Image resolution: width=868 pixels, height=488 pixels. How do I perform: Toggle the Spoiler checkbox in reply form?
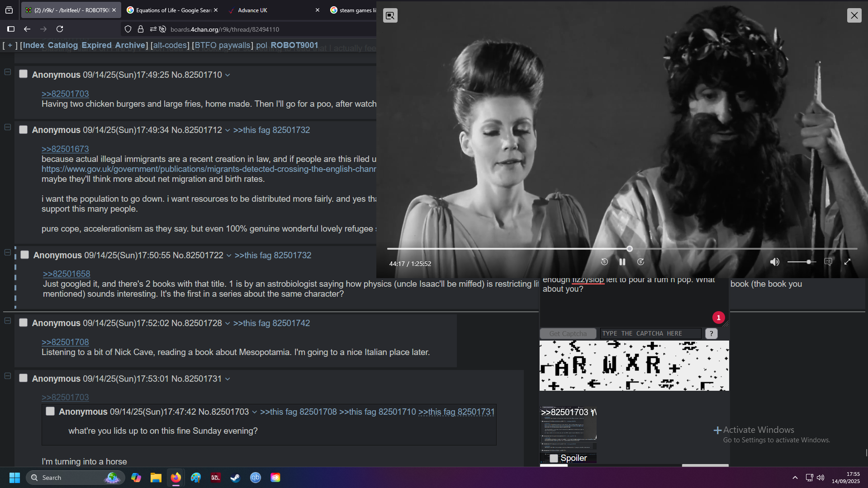click(554, 458)
